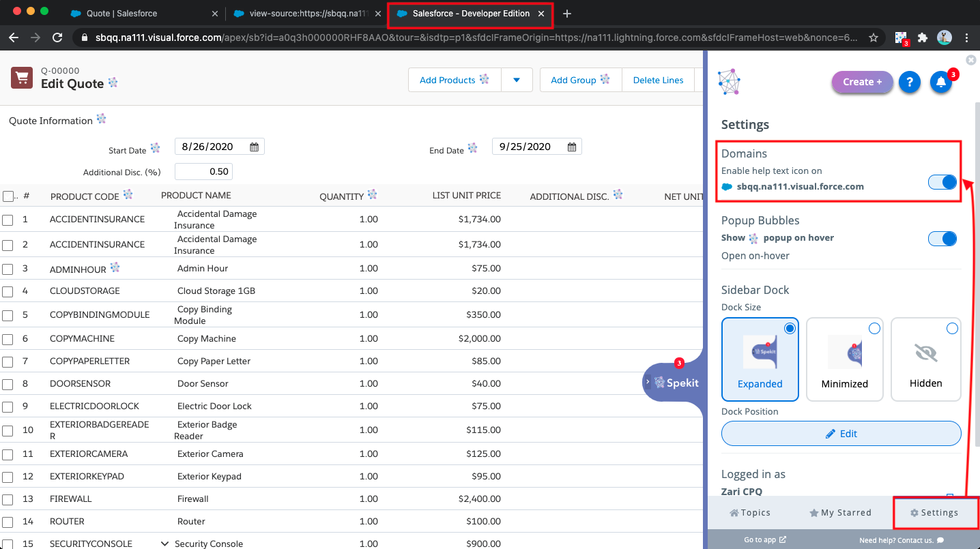Click the COPYPAPERLETTER product code
This screenshot has height=549, width=980.
click(89, 361)
